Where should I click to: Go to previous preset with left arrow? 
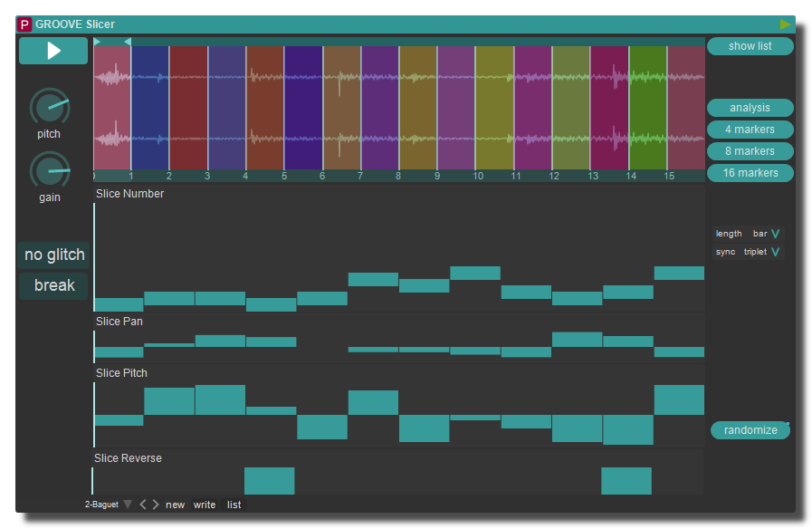tap(142, 505)
